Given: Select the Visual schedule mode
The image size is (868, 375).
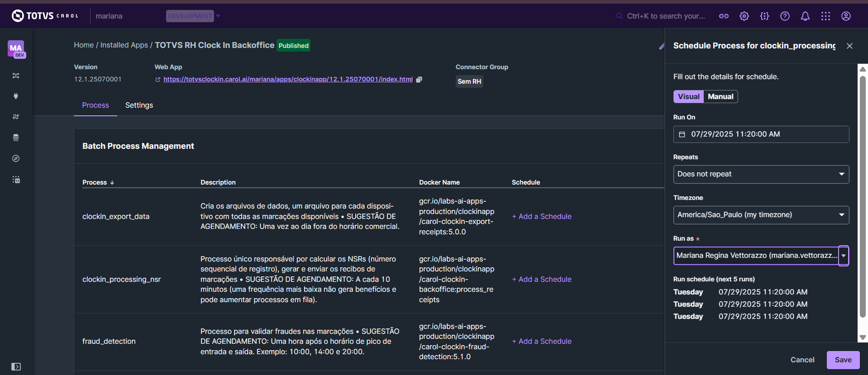Looking at the screenshot, I should tap(688, 96).
